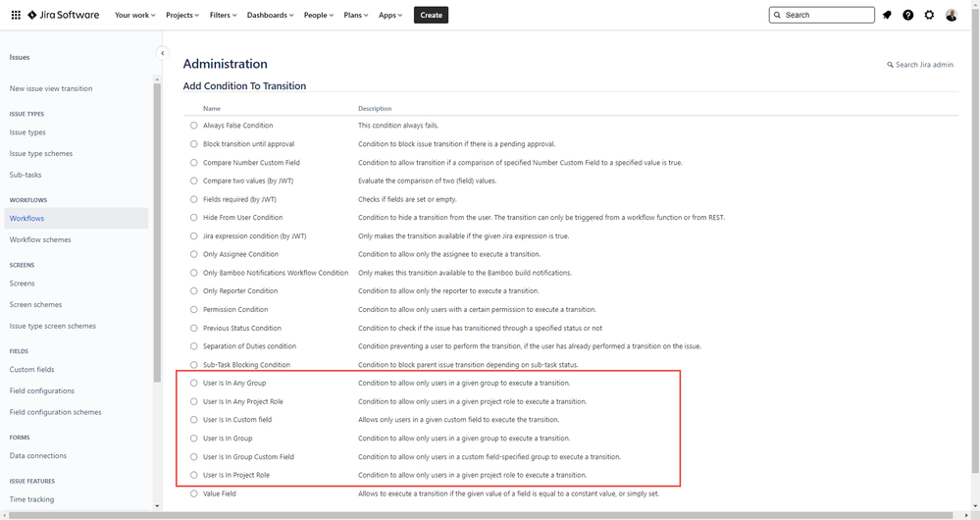
Task: Select Compare Number Custom Field radio
Action: click(x=194, y=163)
